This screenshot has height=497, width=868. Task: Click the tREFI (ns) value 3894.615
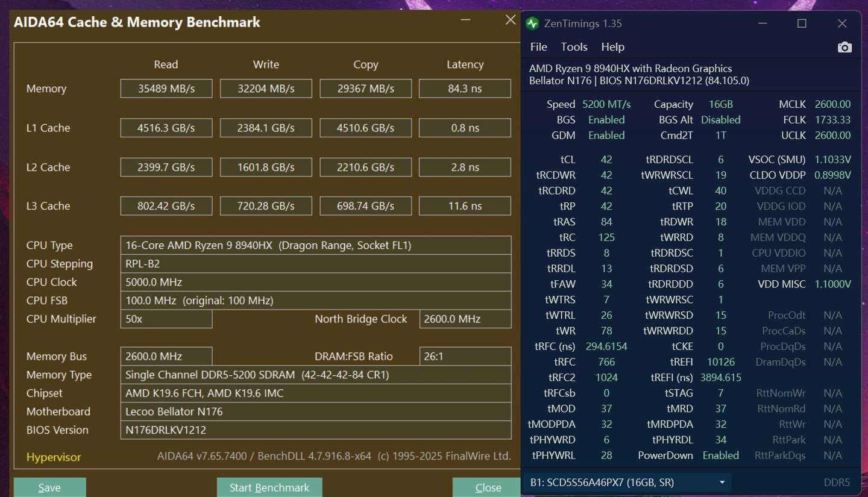[x=721, y=378]
